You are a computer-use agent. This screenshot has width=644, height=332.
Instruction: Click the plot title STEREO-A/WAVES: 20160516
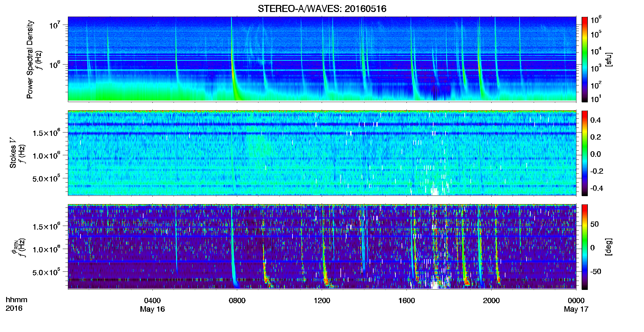point(322,9)
